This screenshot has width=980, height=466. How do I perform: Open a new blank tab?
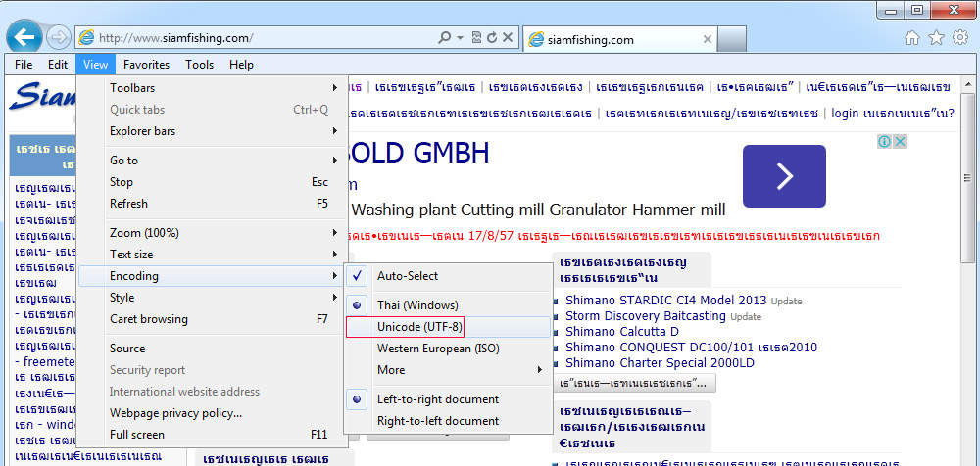coord(732,39)
